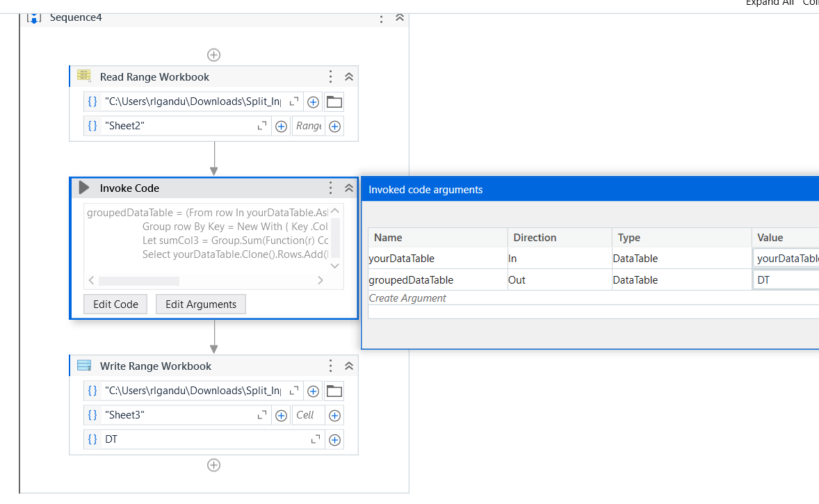Click the Sequence4 icon
This screenshot has width=819, height=504.
click(x=34, y=19)
